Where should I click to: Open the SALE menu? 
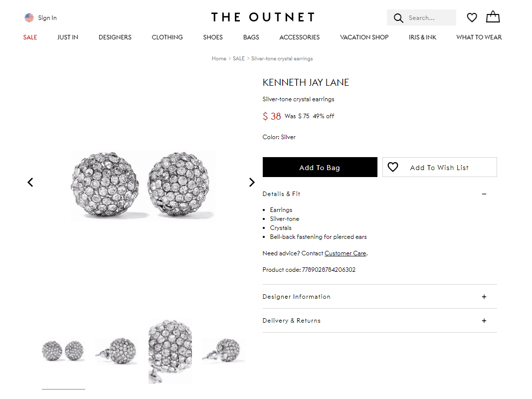click(x=30, y=37)
